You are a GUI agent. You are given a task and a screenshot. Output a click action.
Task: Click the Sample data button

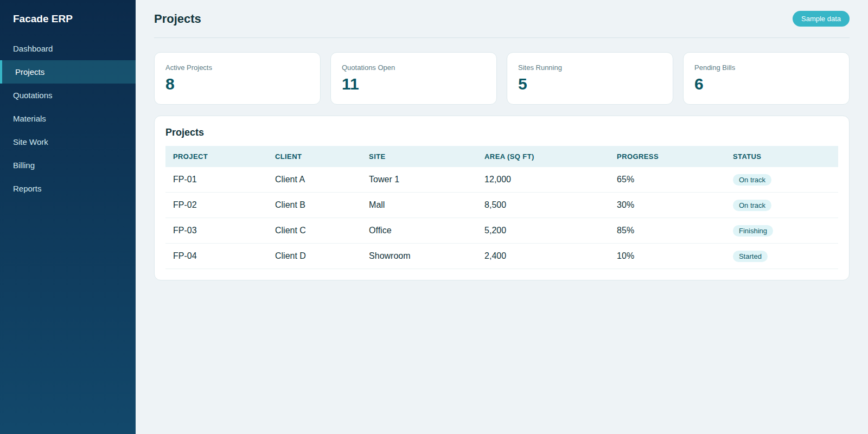coord(821,19)
